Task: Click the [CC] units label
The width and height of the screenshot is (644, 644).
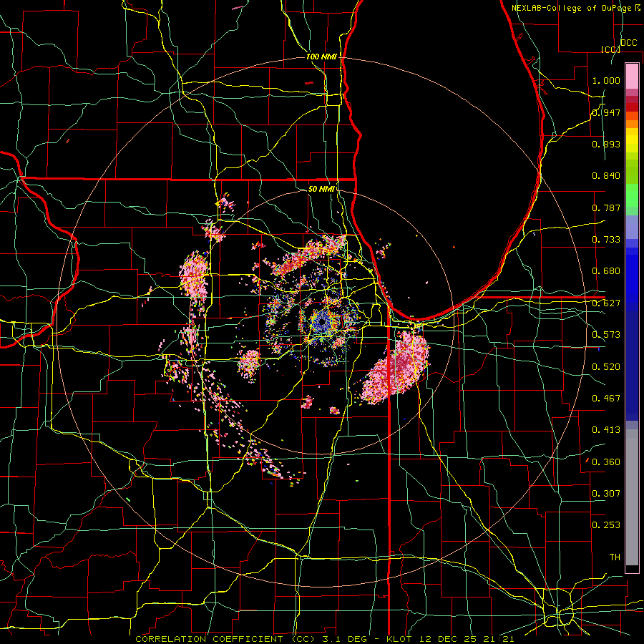Action: tap(610, 49)
